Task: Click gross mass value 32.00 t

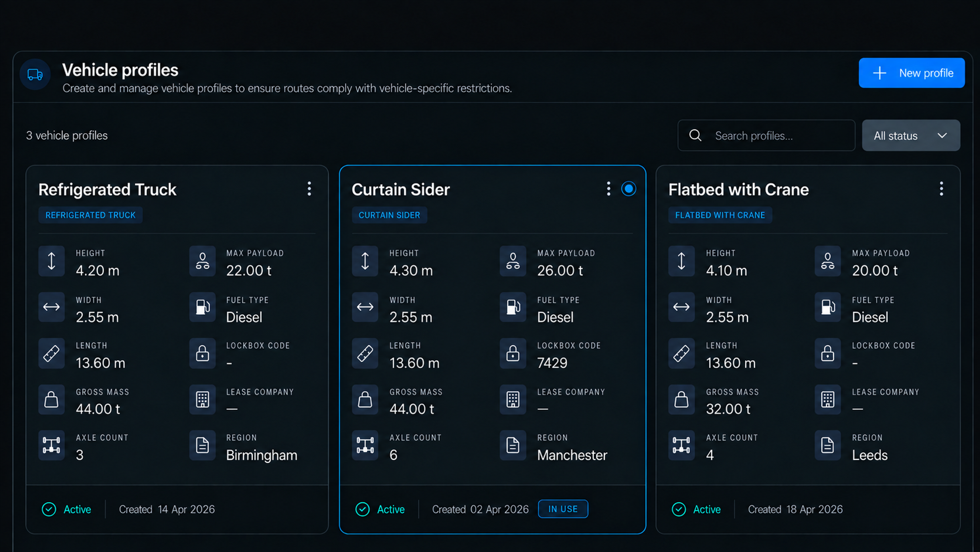Action: coord(728,409)
